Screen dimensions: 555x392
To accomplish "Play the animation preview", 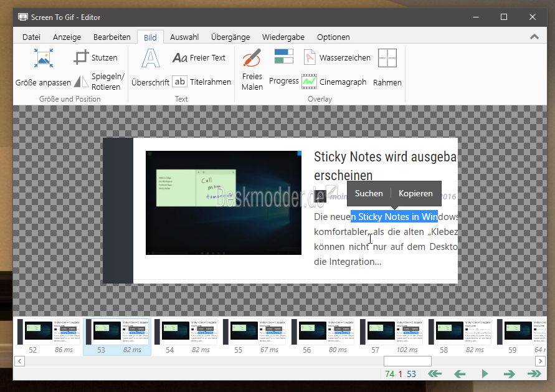I will point(485,373).
